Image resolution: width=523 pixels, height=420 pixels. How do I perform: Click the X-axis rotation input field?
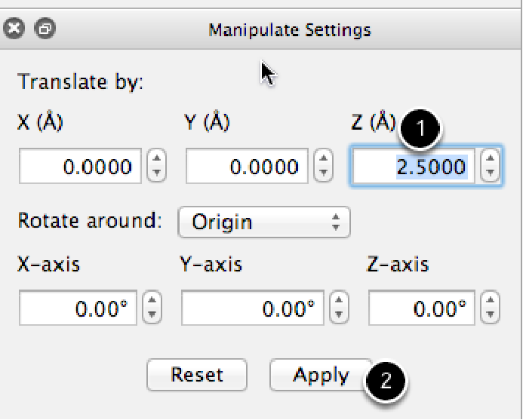tap(79, 308)
